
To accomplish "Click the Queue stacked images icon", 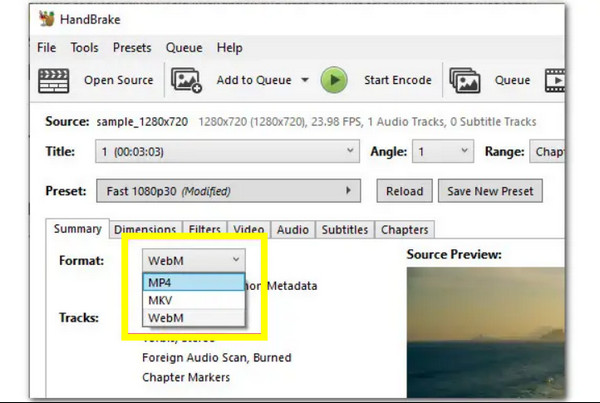I will [465, 80].
